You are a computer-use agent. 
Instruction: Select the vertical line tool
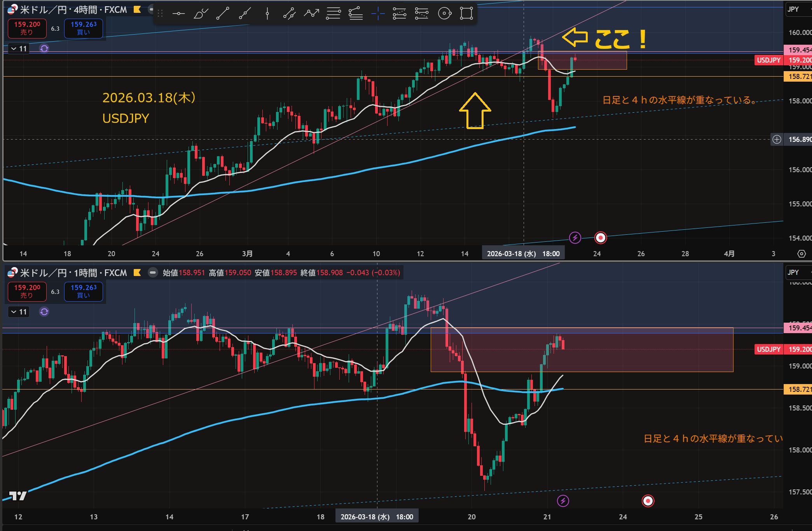coord(267,14)
